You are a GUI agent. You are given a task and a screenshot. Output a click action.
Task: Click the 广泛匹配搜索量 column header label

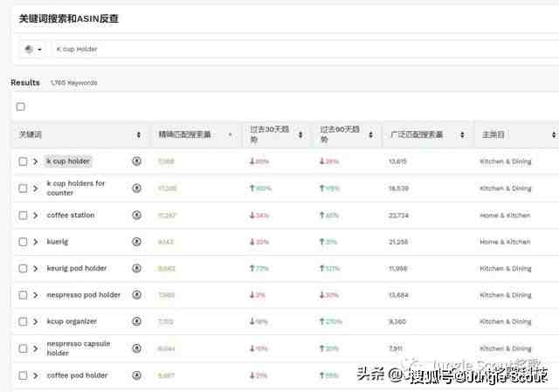417,134
